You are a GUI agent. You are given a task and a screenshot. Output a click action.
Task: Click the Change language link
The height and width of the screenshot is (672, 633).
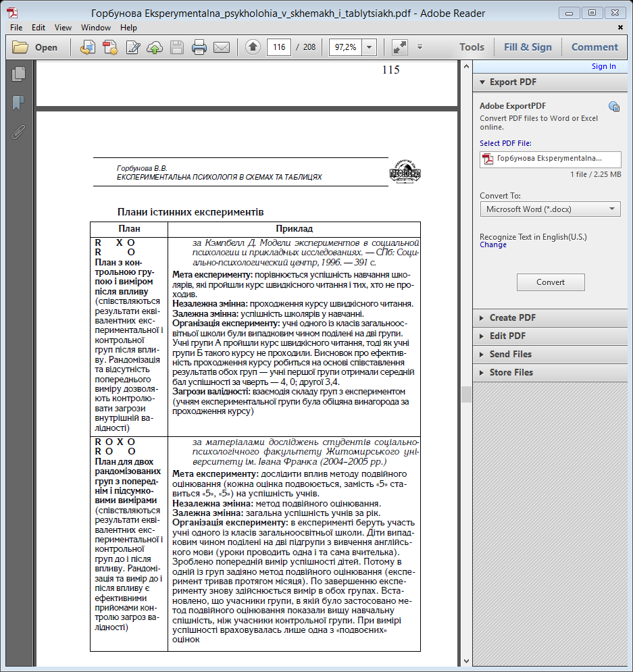point(492,244)
